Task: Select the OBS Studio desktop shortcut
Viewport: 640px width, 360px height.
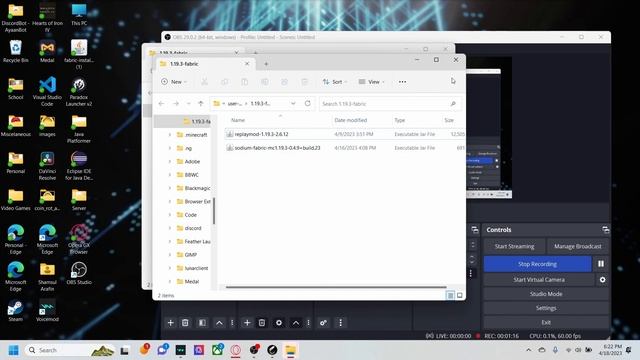Action: click(x=79, y=273)
